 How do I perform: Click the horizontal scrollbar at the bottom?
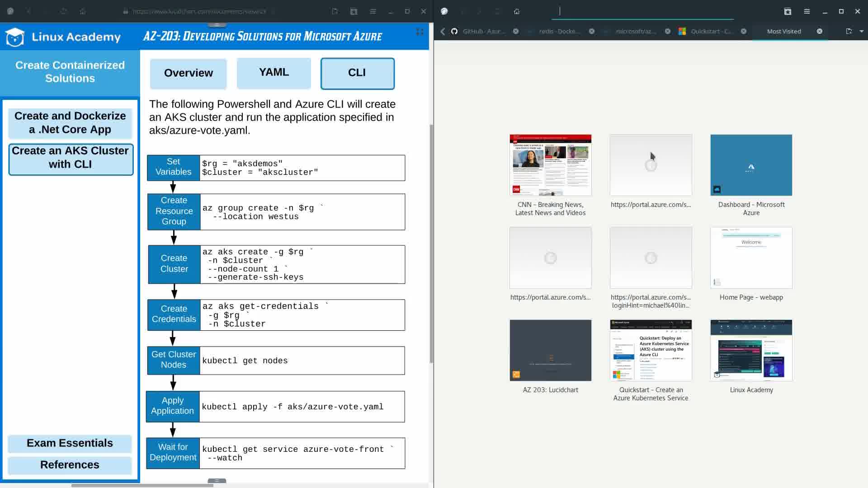tap(142, 485)
